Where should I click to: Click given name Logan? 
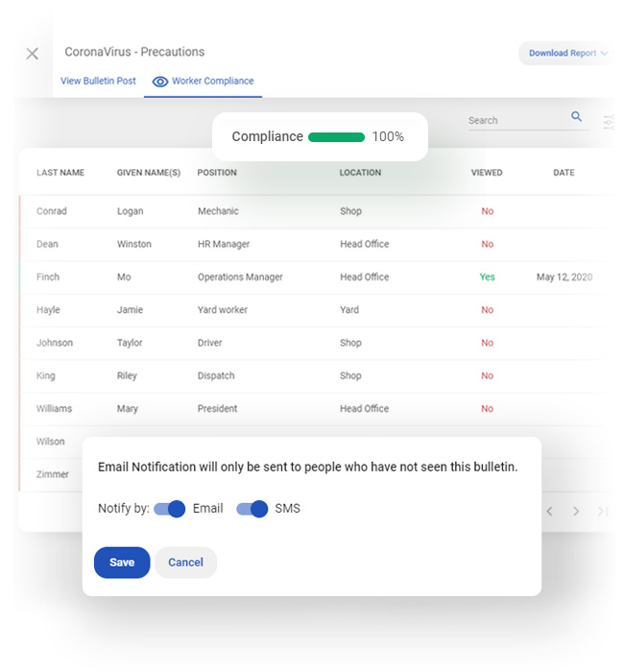click(131, 211)
